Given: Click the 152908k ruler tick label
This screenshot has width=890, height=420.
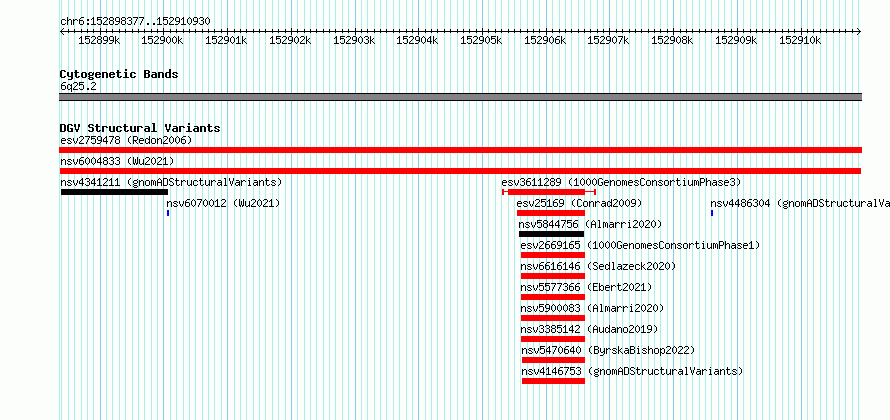Looking at the screenshot, I should (x=673, y=40).
